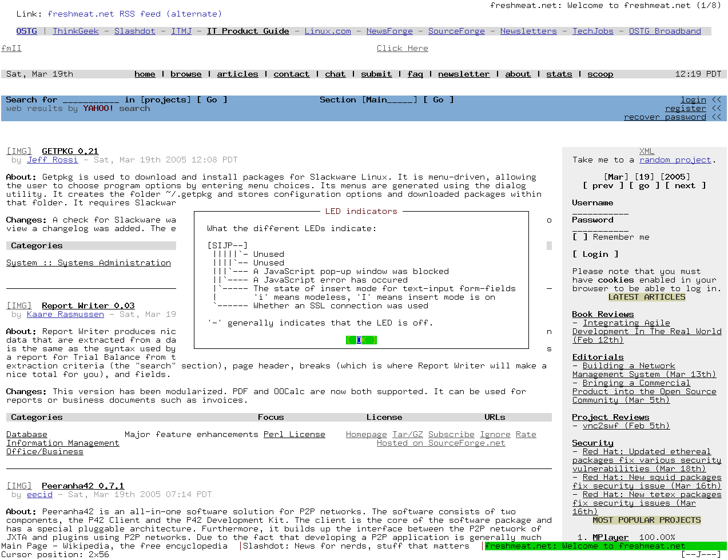Download Report Writer Tar/GZ
The height and width of the screenshot is (560, 728).
407,434
